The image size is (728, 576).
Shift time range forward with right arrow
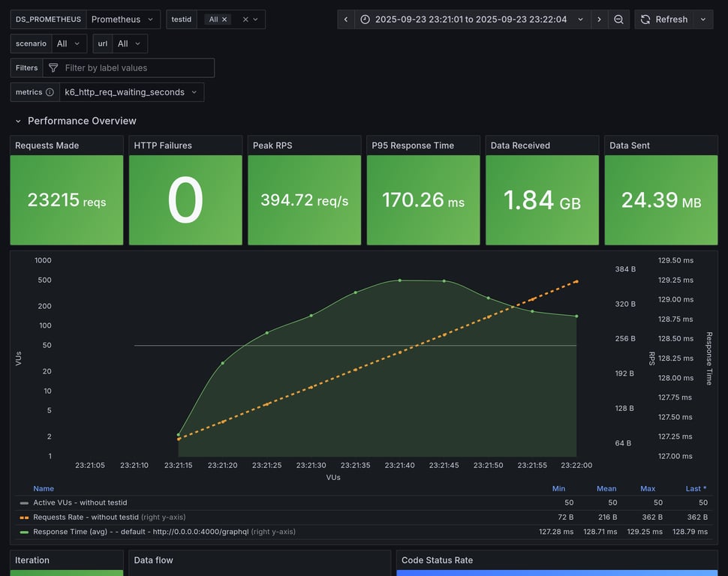coord(599,19)
